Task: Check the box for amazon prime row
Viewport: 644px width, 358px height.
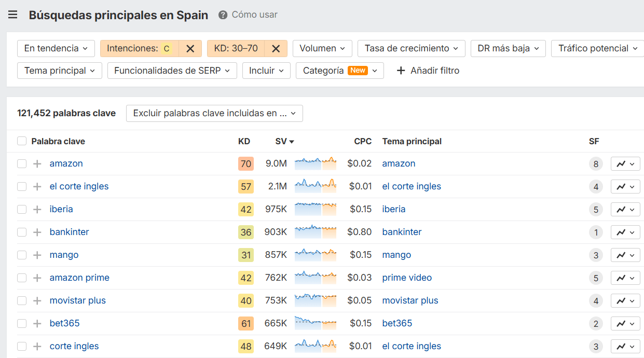Action: [x=22, y=278]
